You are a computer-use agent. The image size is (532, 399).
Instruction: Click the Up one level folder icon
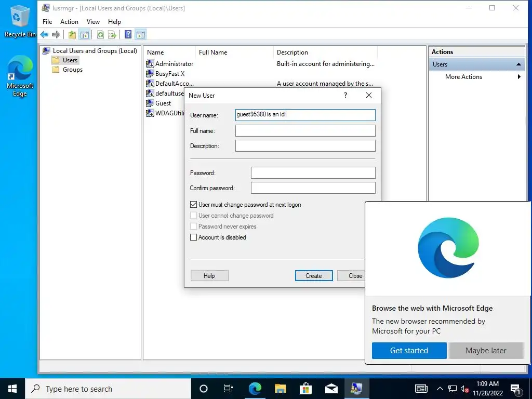click(x=72, y=34)
